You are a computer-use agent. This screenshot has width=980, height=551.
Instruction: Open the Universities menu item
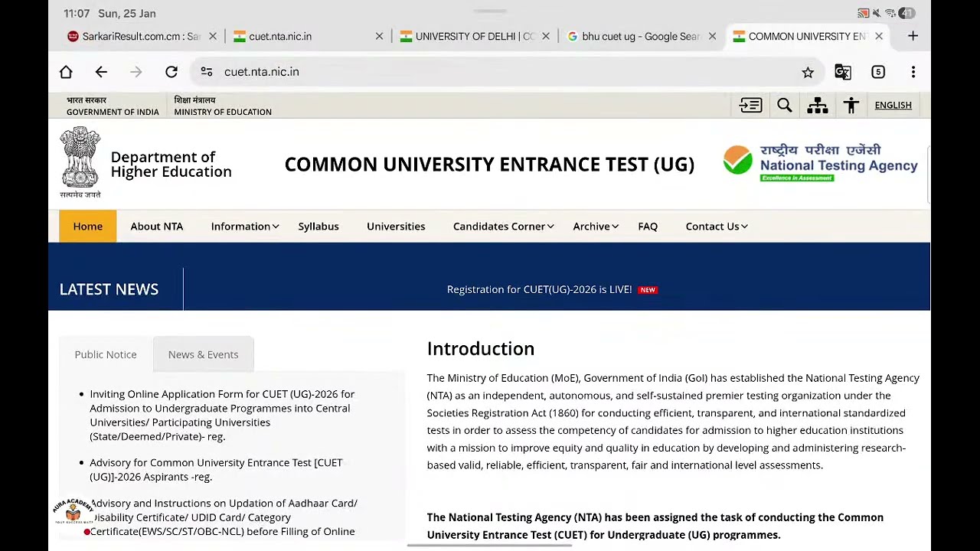click(x=396, y=227)
